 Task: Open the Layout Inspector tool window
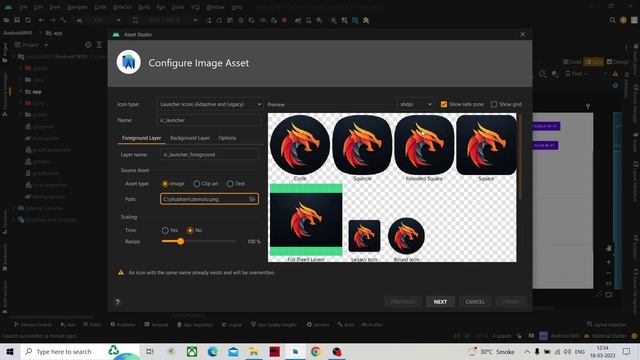tap(606, 325)
